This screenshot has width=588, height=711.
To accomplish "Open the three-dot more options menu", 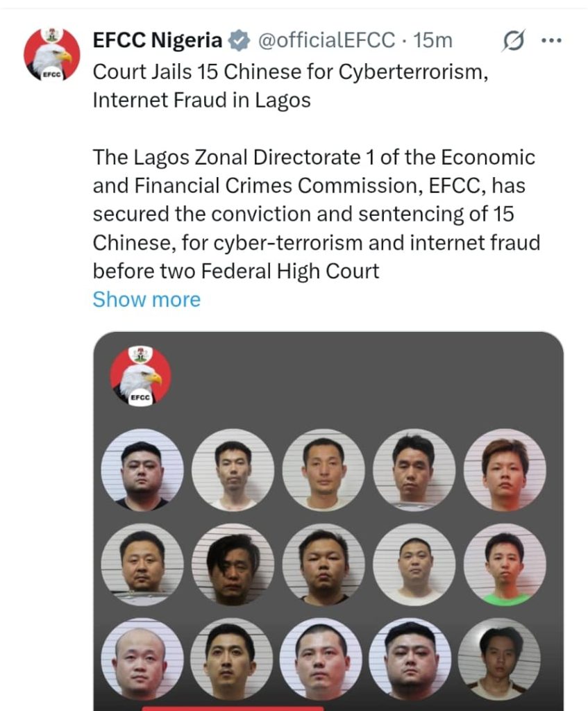I will click(552, 41).
